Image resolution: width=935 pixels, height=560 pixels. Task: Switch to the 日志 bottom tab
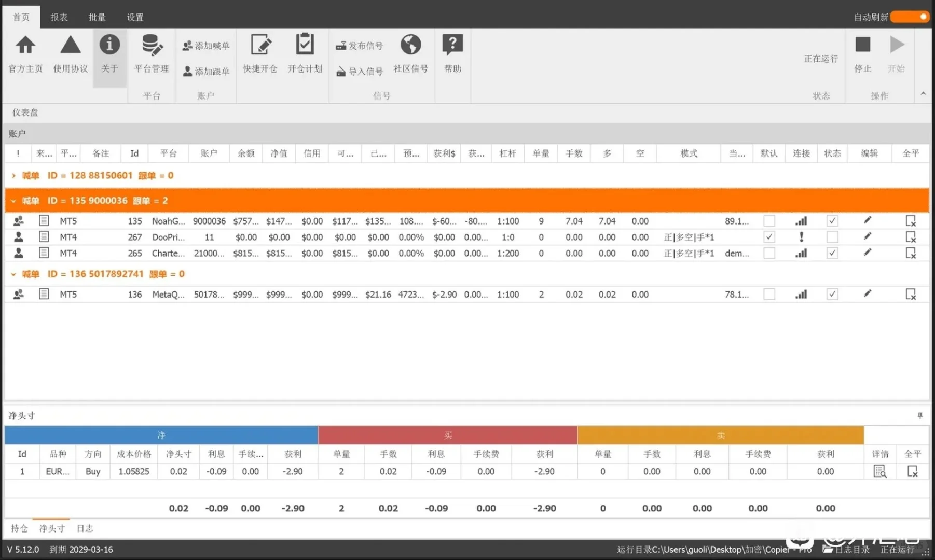85,528
